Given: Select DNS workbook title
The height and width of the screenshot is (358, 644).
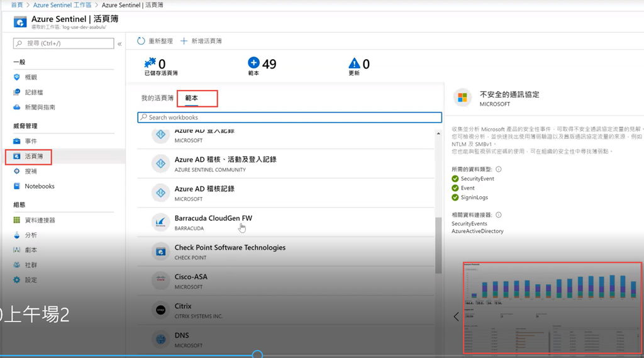Looking at the screenshot, I should coord(182,335).
